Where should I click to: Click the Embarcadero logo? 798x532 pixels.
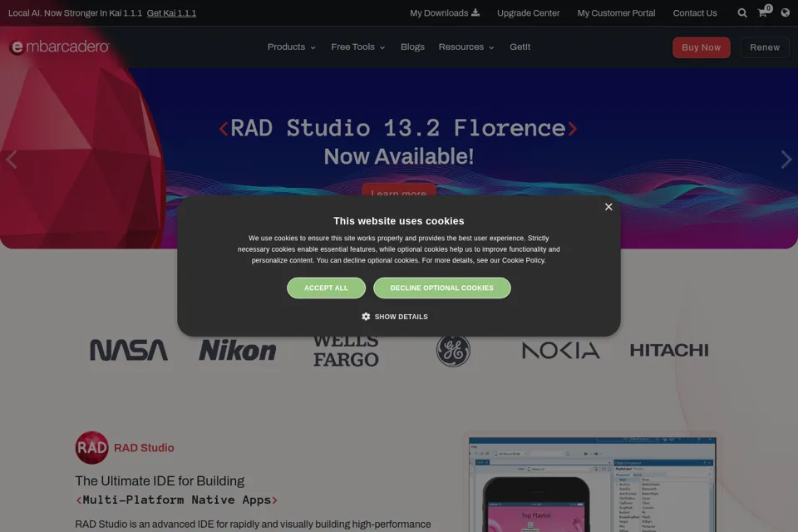coord(60,47)
